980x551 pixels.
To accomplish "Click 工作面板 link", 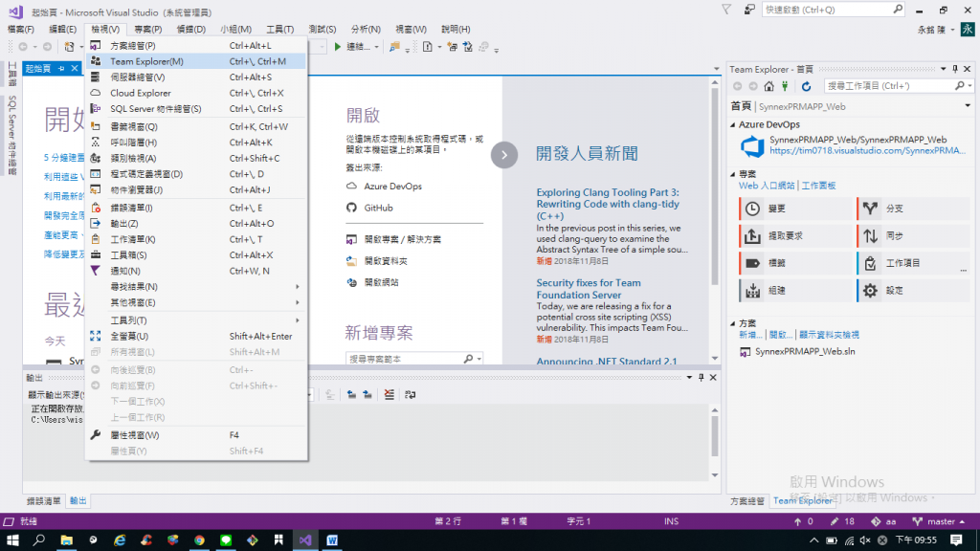I will coord(818,186).
